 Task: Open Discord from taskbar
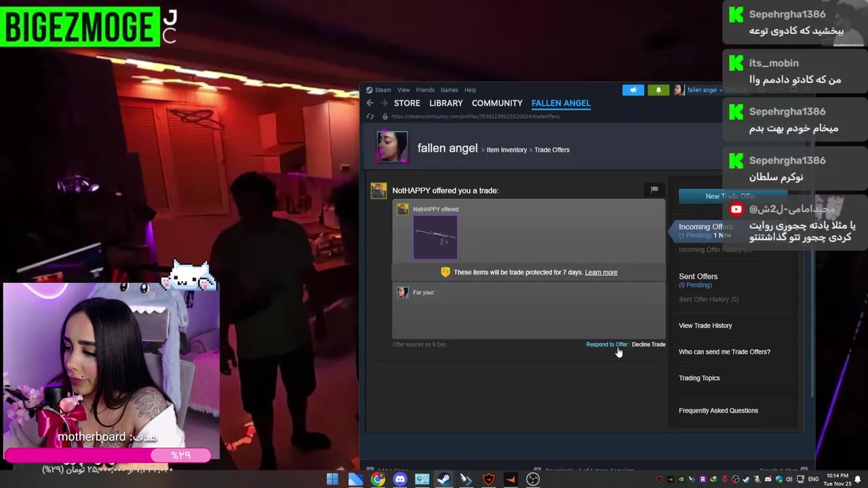(x=399, y=479)
